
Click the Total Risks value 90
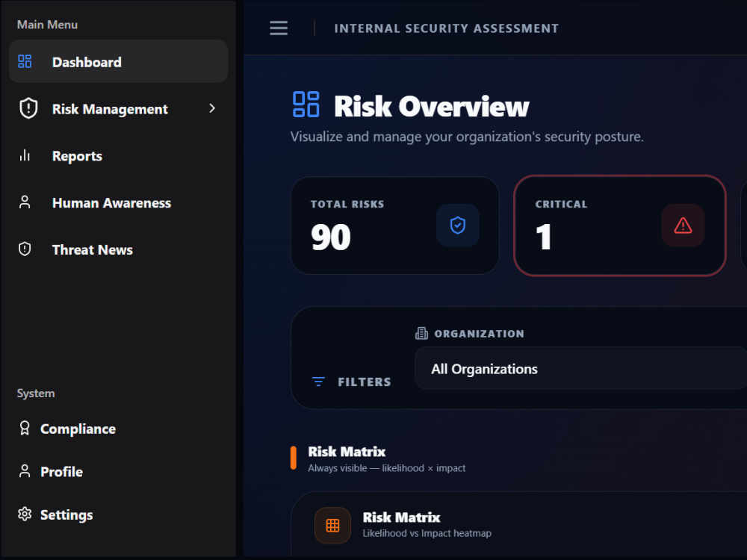tap(331, 237)
